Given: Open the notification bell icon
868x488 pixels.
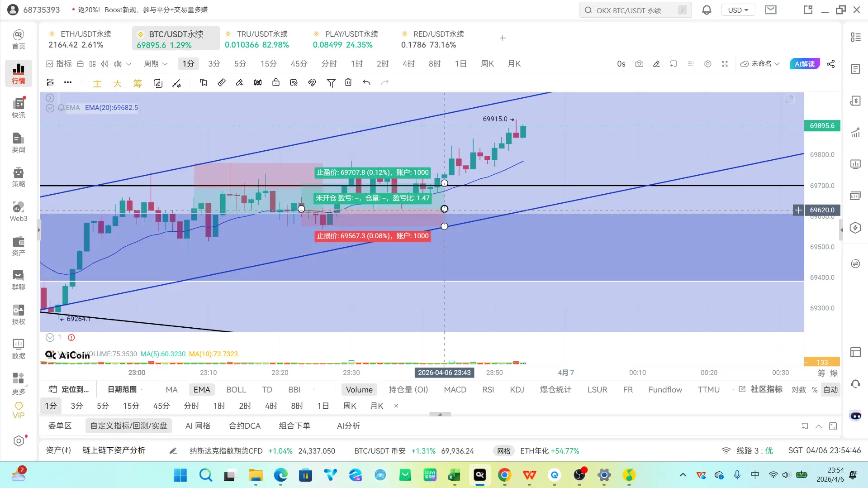Looking at the screenshot, I should [707, 10].
